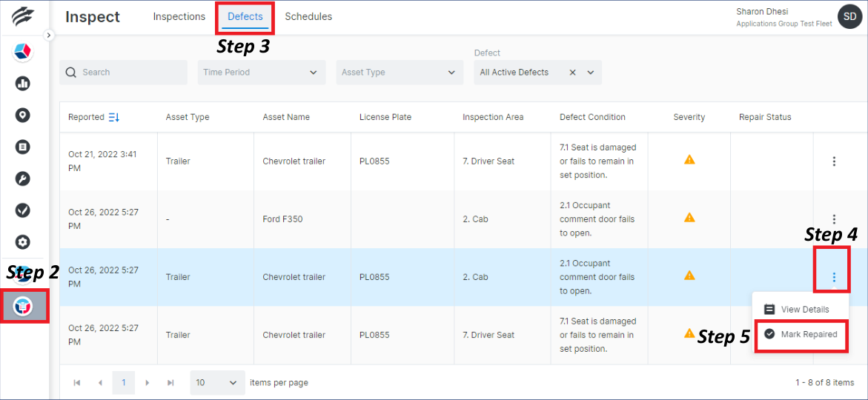Click the company logo atop the sidebar
This screenshot has width=868, height=400.
click(23, 16)
